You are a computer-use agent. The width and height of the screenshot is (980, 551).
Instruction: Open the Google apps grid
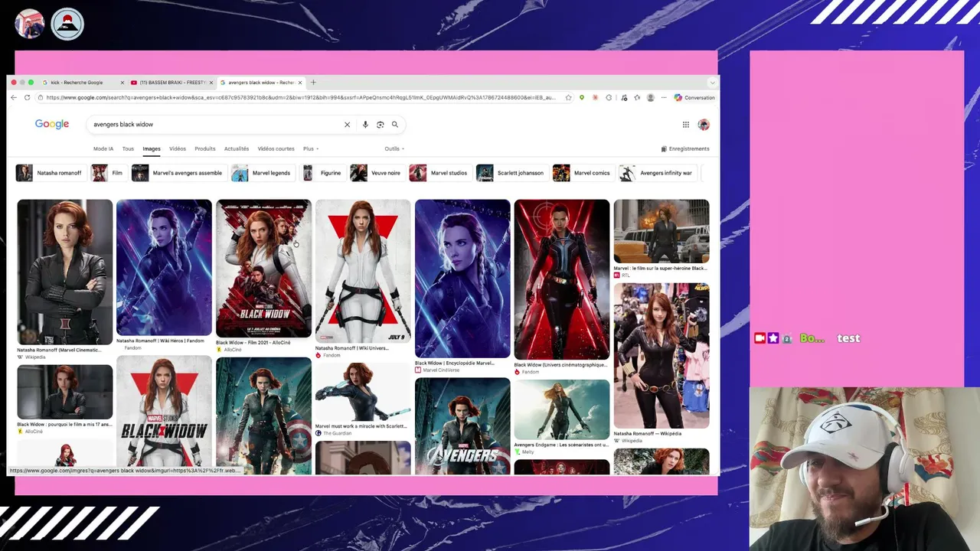tap(686, 125)
